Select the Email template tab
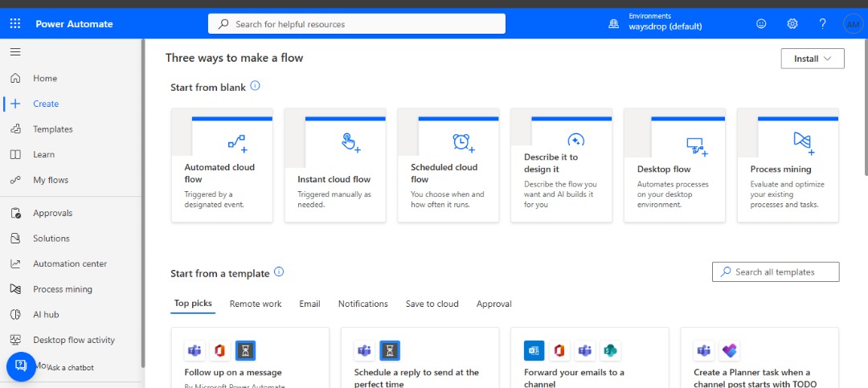The width and height of the screenshot is (868, 388). click(x=309, y=304)
